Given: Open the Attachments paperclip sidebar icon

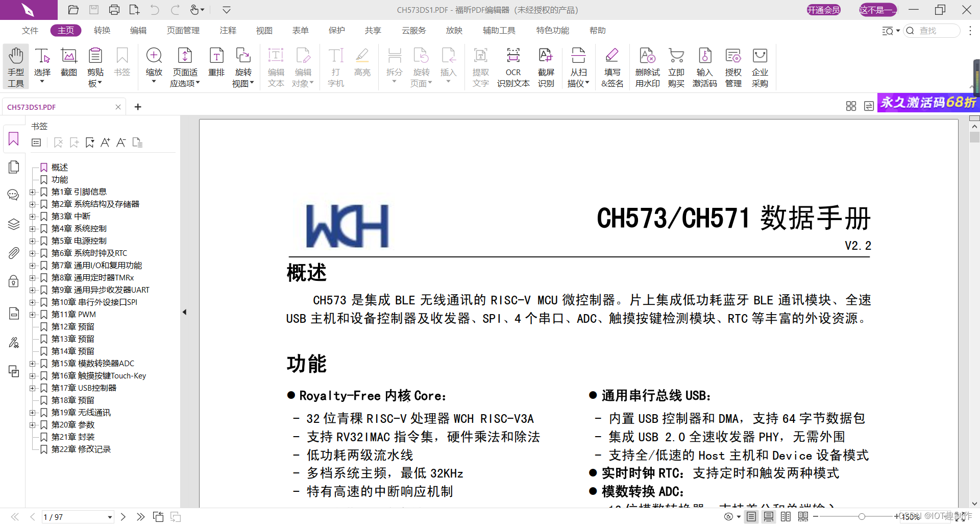Looking at the screenshot, I should pyautogui.click(x=14, y=253).
